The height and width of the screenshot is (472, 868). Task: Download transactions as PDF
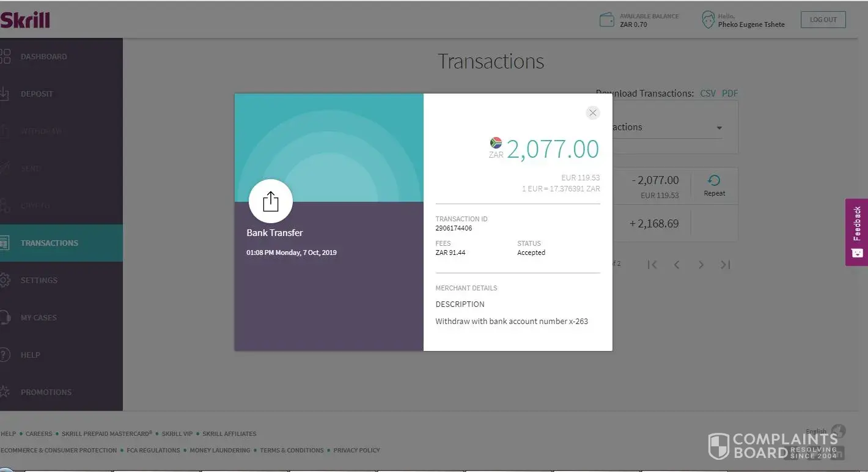pyautogui.click(x=730, y=94)
